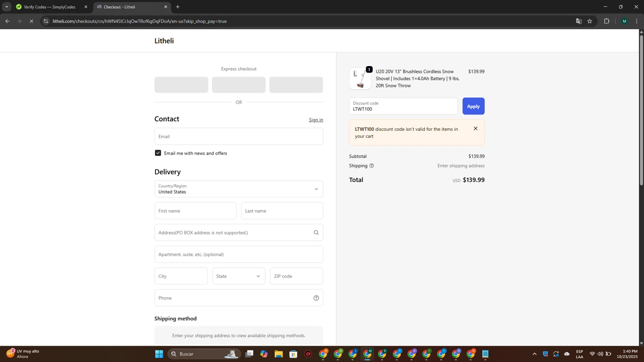Click the Apartment, suite field
Viewport: 644px width, 362px height.
[x=239, y=254]
